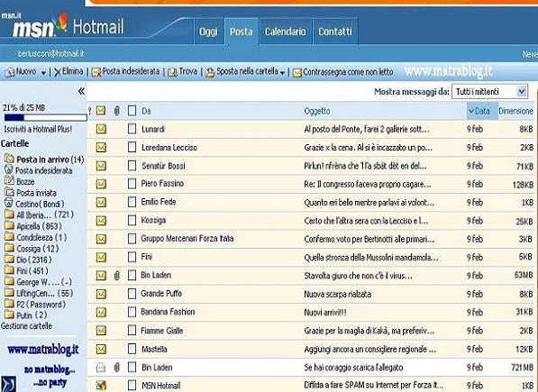Screen dimensions: 538x392
Task: Open the Cestino trash icon
Action: [x=9, y=204]
